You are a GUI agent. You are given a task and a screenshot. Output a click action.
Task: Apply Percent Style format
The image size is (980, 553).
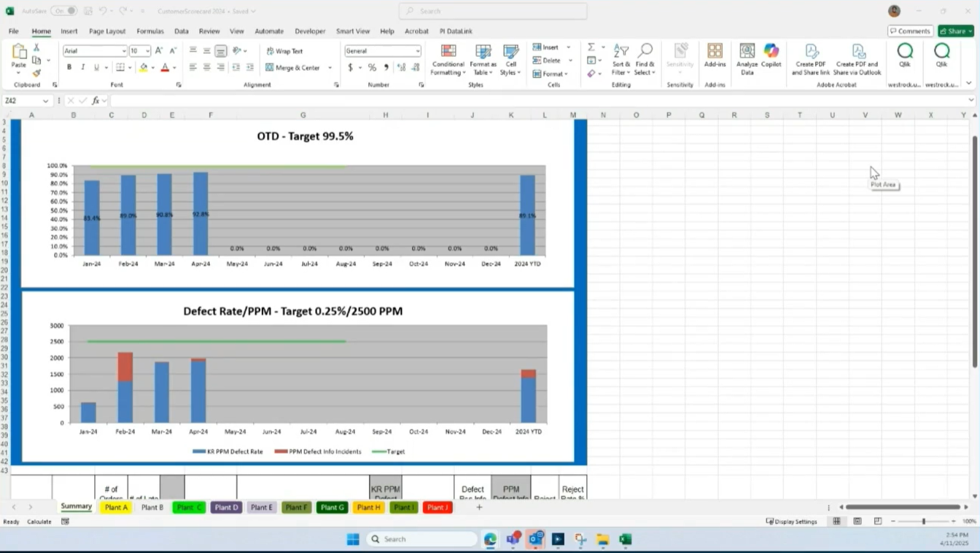point(372,67)
